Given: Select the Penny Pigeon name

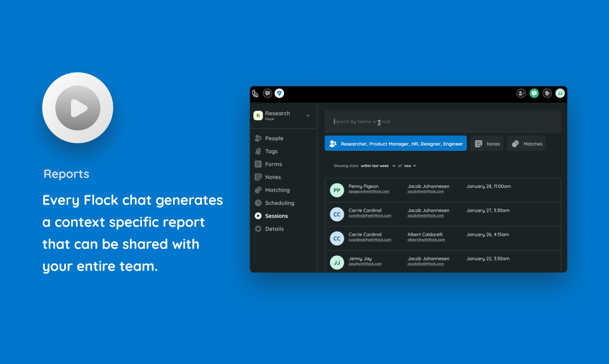Looking at the screenshot, I should 363,186.
